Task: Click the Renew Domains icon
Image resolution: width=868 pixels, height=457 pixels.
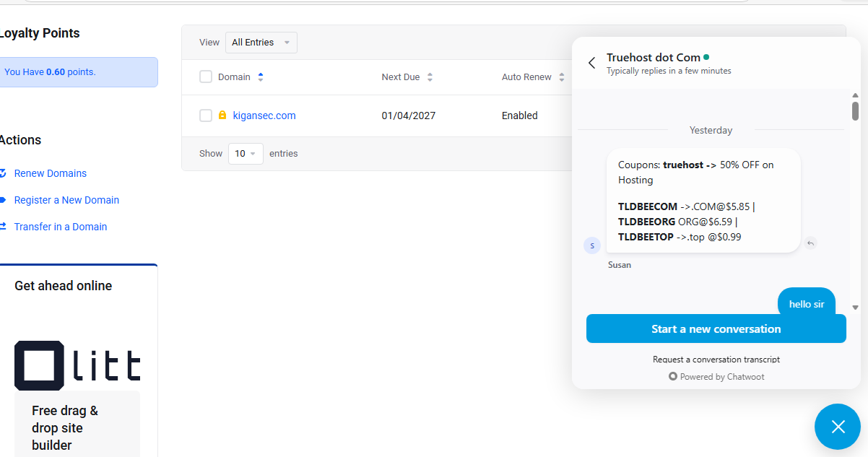Action: tap(3, 173)
